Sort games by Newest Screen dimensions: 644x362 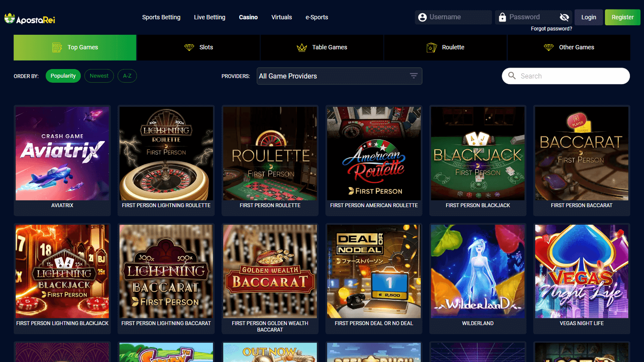(x=99, y=76)
